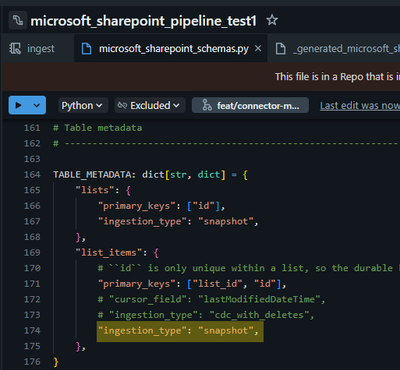Place cursor on "lists" key
The height and width of the screenshot is (370, 400).
click(95, 190)
